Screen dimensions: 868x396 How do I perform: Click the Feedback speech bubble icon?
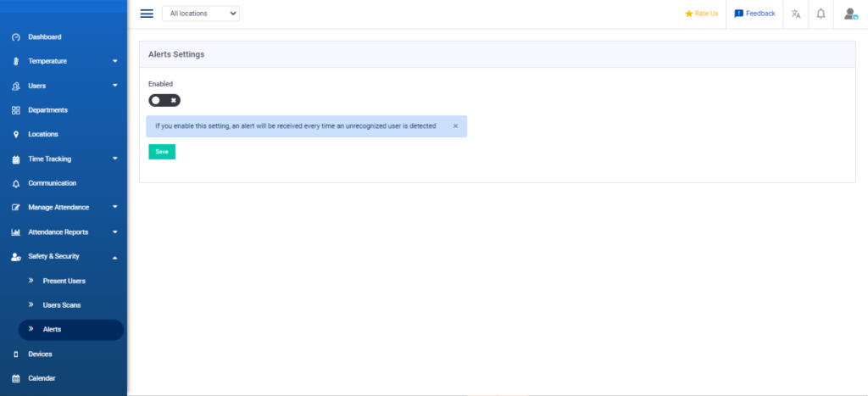(x=738, y=14)
